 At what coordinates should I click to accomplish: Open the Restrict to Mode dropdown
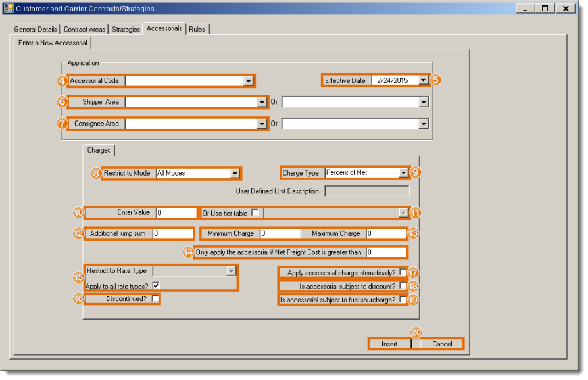pos(235,173)
